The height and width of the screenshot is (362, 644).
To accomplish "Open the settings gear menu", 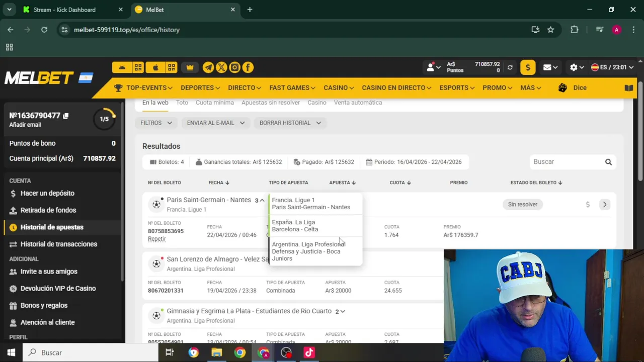I will (577, 67).
